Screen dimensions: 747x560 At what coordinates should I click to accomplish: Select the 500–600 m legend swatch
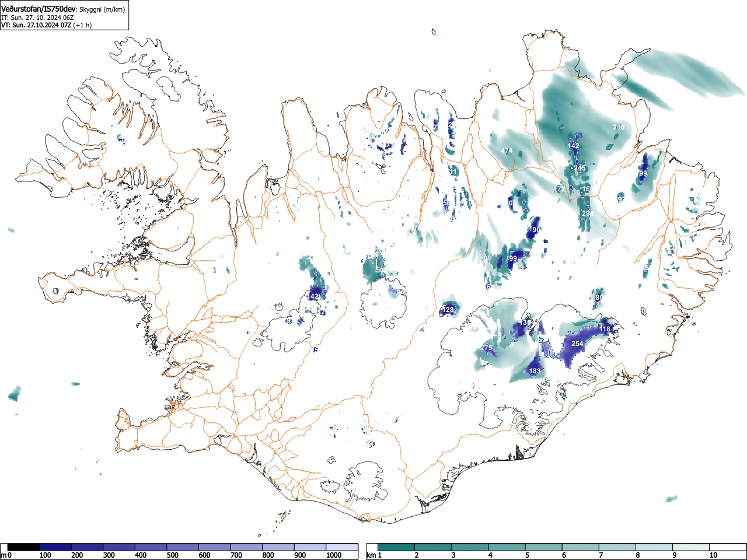(183, 547)
